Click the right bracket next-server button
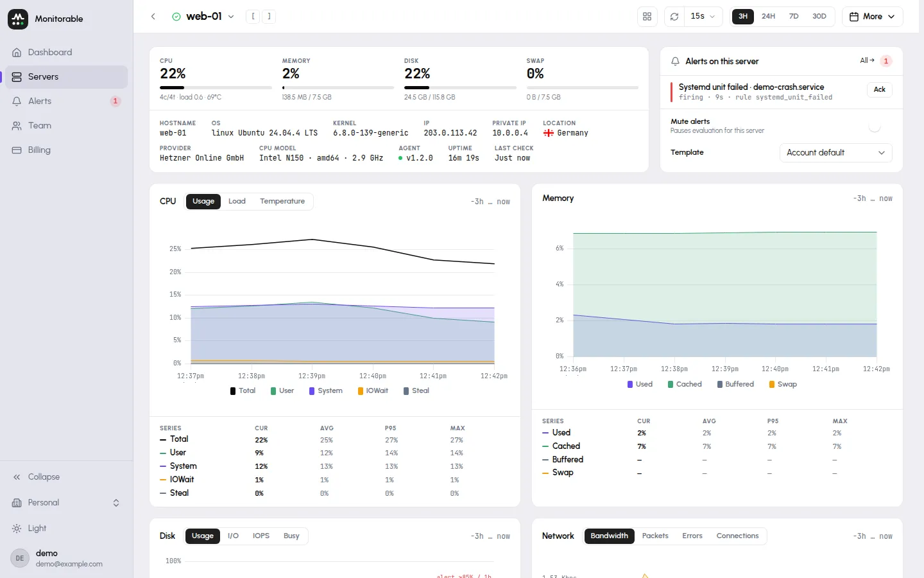 [x=269, y=17]
